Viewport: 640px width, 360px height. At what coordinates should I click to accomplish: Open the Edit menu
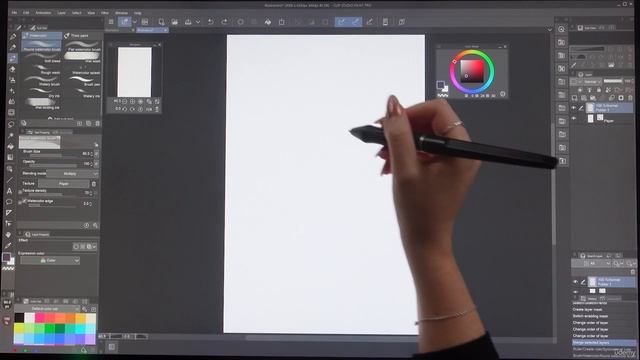point(26,13)
